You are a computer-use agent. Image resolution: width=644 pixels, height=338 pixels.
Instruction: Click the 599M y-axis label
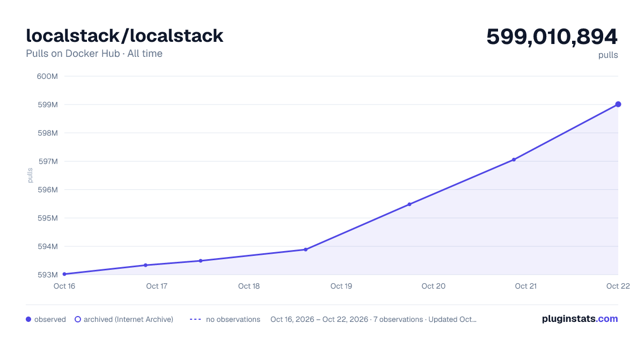point(47,105)
